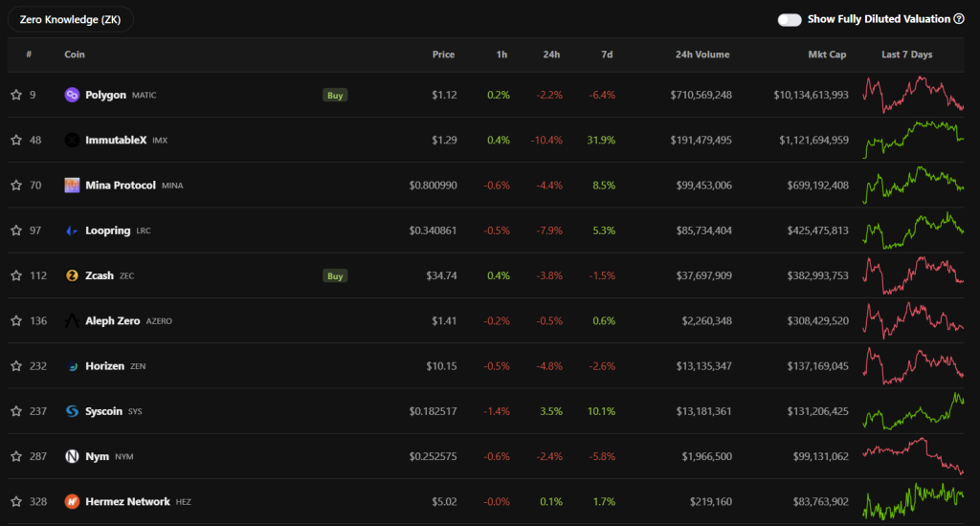Toggle Show Fully Diluted Valuation switch
The height and width of the screenshot is (526, 980).
[790, 20]
